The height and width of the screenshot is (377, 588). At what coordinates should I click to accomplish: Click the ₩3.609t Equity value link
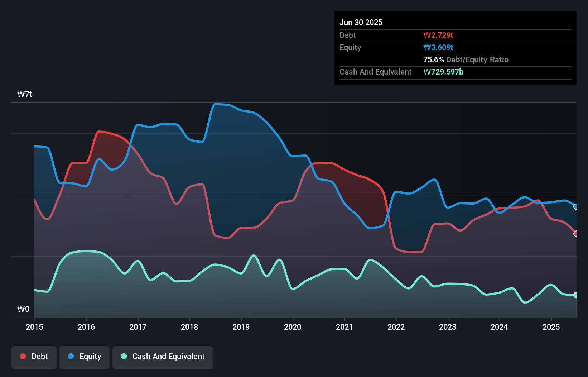point(438,47)
